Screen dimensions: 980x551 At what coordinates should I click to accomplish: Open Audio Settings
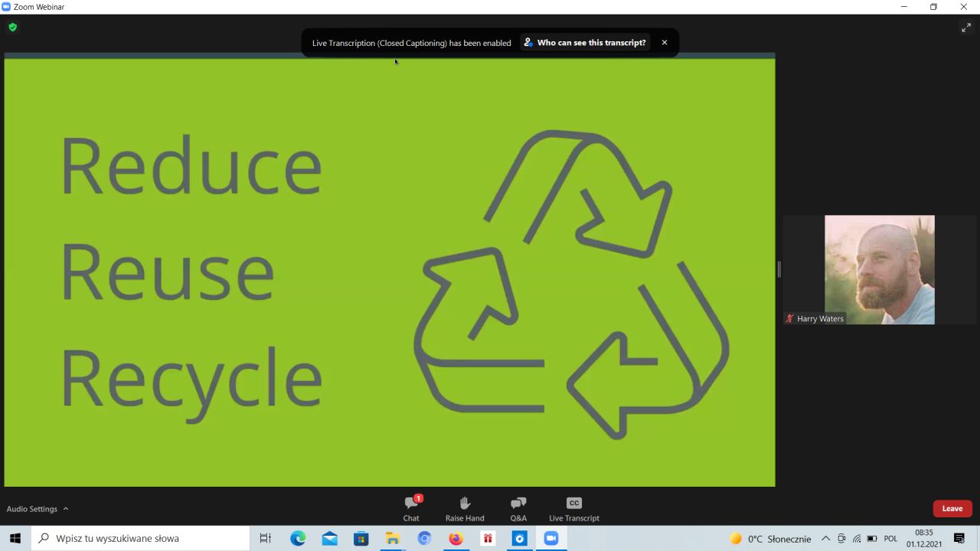(x=32, y=509)
